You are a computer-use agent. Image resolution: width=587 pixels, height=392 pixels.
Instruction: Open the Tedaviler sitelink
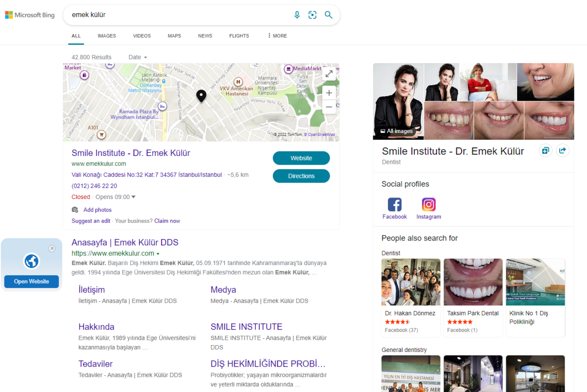[x=95, y=364]
